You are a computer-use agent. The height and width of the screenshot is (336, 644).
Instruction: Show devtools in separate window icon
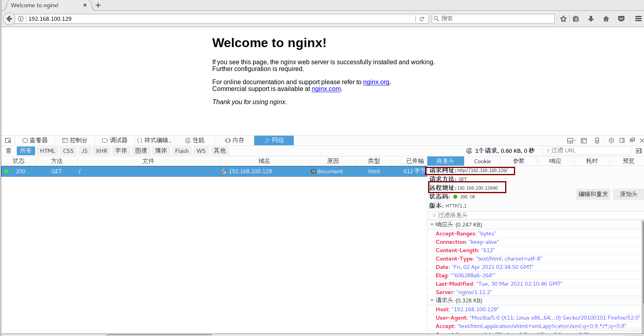pyautogui.click(x=632, y=140)
